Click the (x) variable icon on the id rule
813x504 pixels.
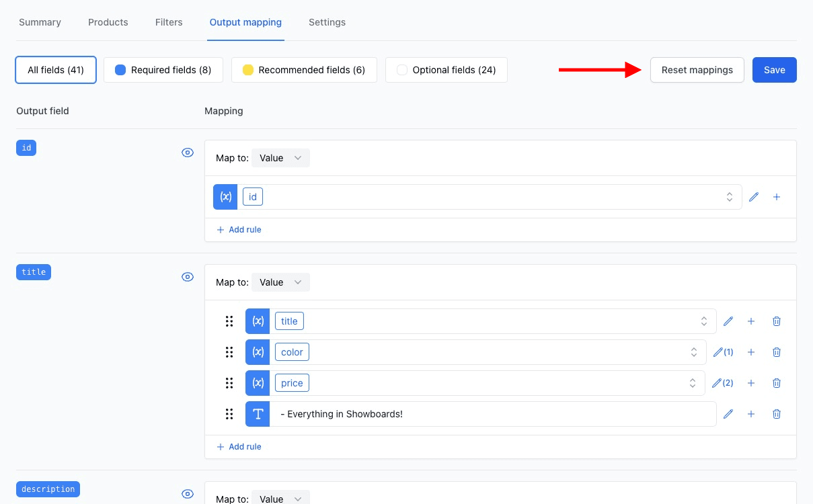(225, 197)
